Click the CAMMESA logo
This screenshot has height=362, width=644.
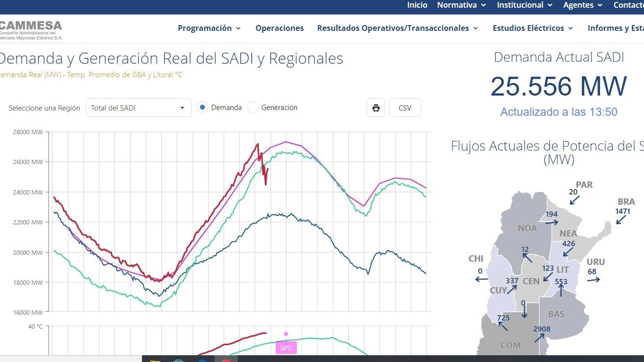pos(31,29)
